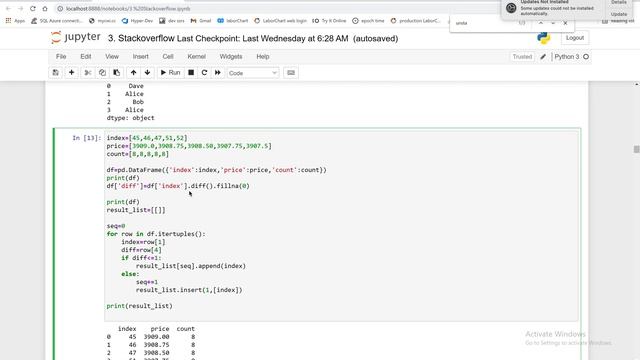Image resolution: width=640 pixels, height=360 pixels.
Task: Open the command palette keyboard icon
Action: coord(291,73)
